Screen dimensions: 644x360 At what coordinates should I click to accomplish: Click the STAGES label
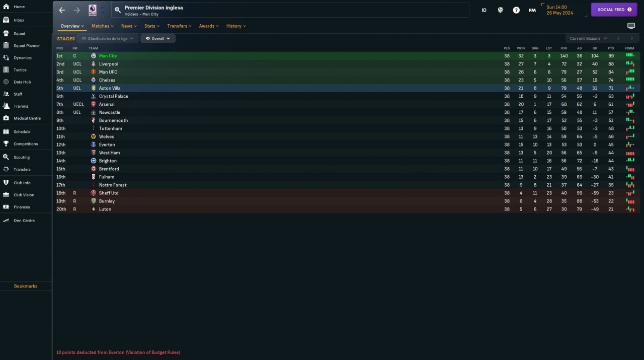(x=66, y=38)
